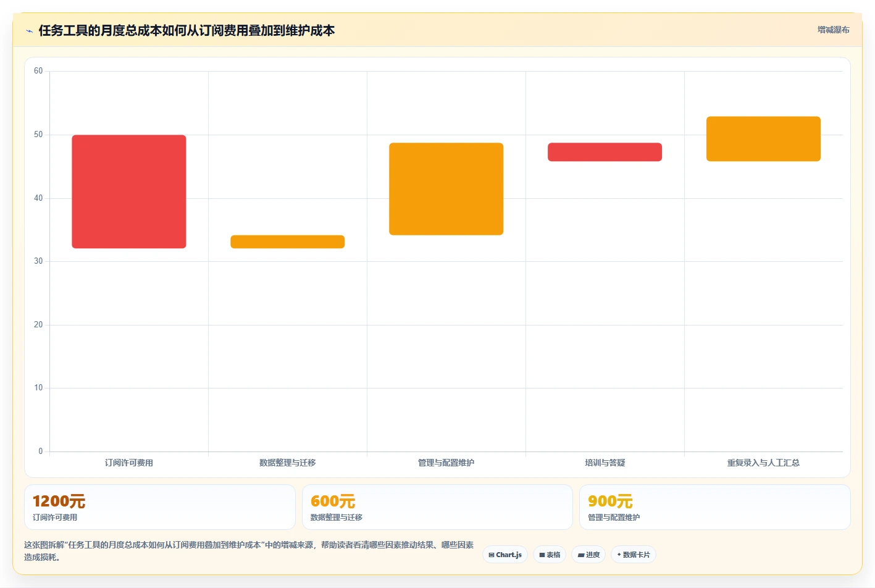Click the y-axis value 30
875x588 pixels.
[38, 261]
